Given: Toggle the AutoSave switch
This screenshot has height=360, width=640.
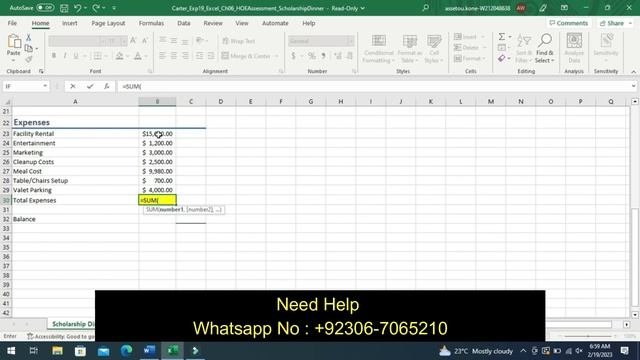Looking at the screenshot, I should click(x=45, y=8).
